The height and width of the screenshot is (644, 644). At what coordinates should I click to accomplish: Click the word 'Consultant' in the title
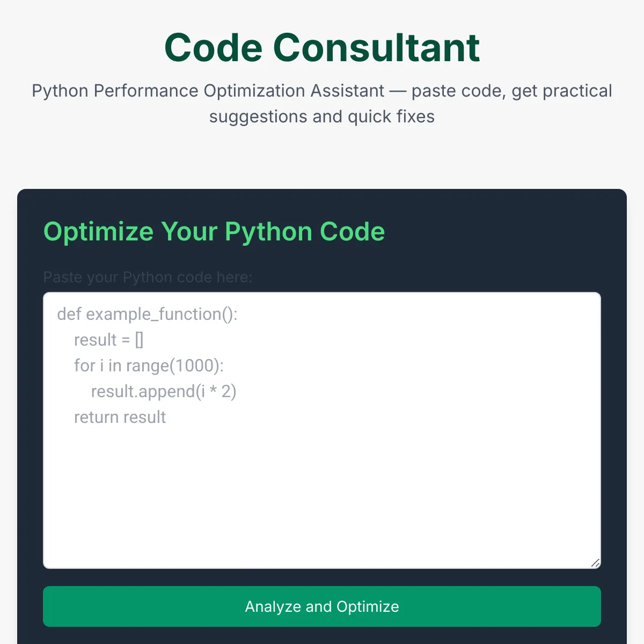coord(376,48)
